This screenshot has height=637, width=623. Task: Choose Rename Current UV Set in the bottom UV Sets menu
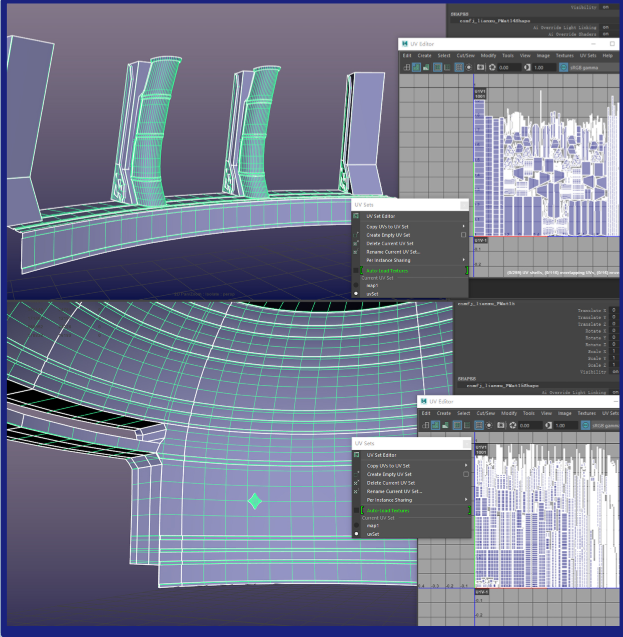coord(394,491)
